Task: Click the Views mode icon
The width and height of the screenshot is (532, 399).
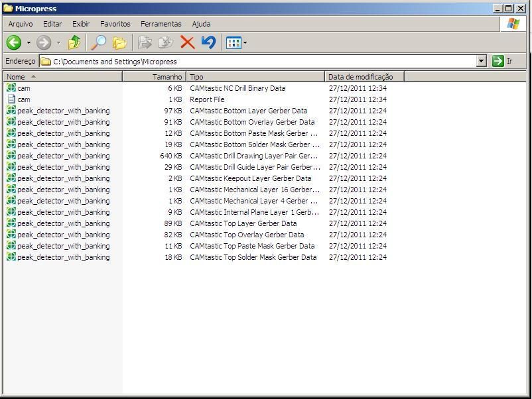Action: click(233, 43)
